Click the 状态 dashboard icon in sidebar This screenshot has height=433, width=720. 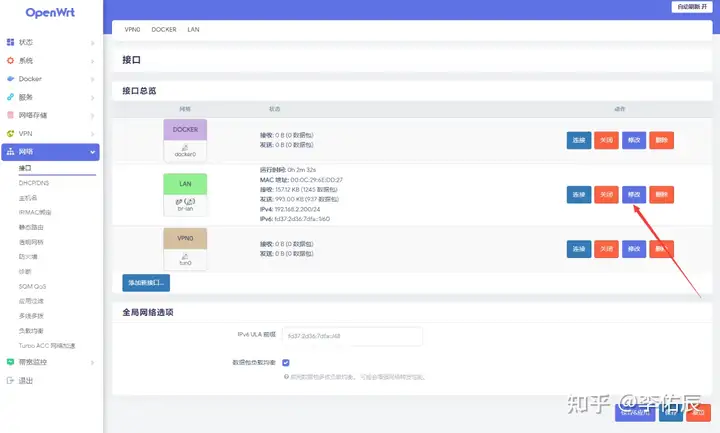pos(10,42)
